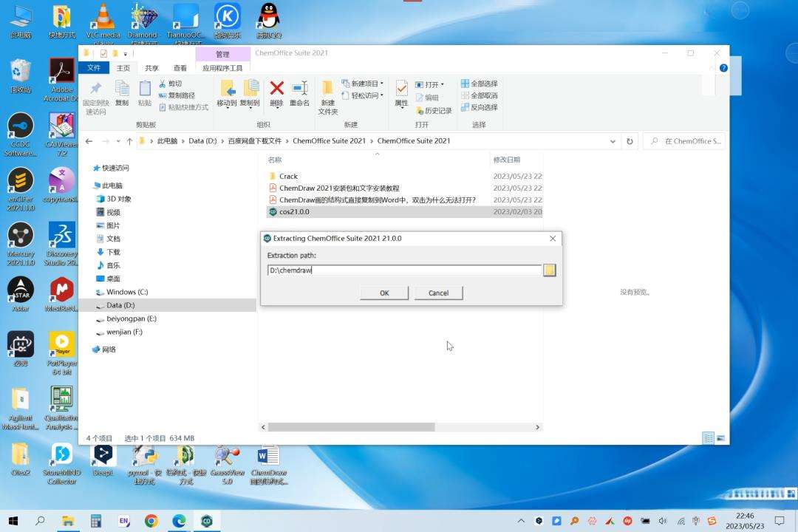
Task: Click OK in the extraction dialog
Action: pyautogui.click(x=384, y=293)
